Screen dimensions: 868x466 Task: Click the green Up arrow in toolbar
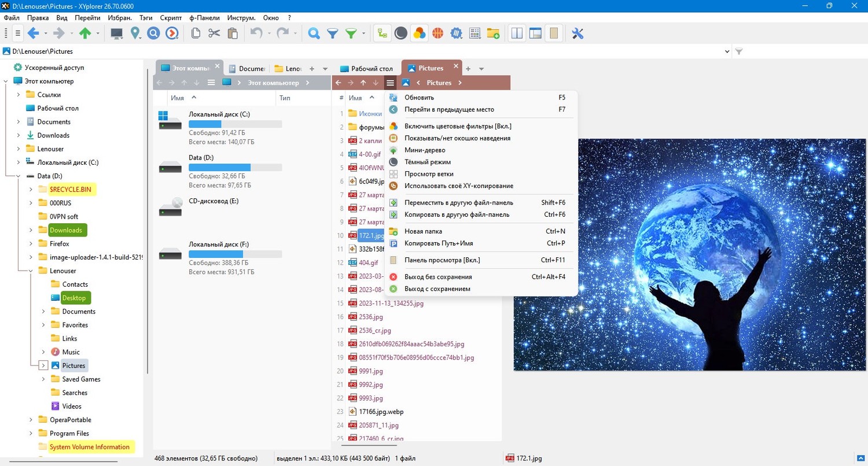85,34
